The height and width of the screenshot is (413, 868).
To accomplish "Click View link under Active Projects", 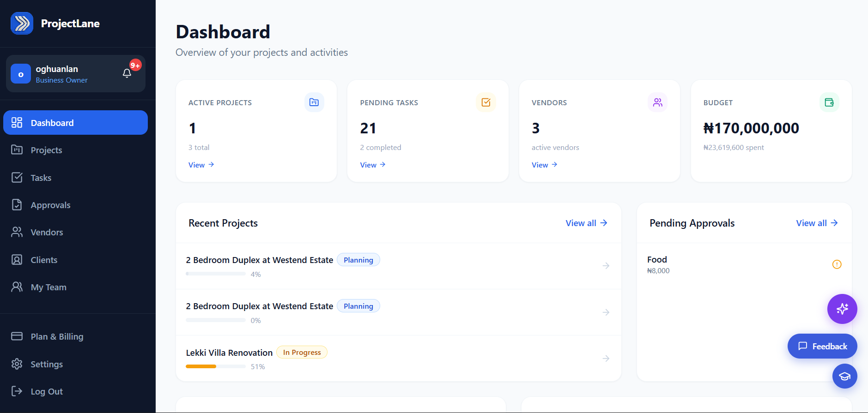I will [x=201, y=165].
